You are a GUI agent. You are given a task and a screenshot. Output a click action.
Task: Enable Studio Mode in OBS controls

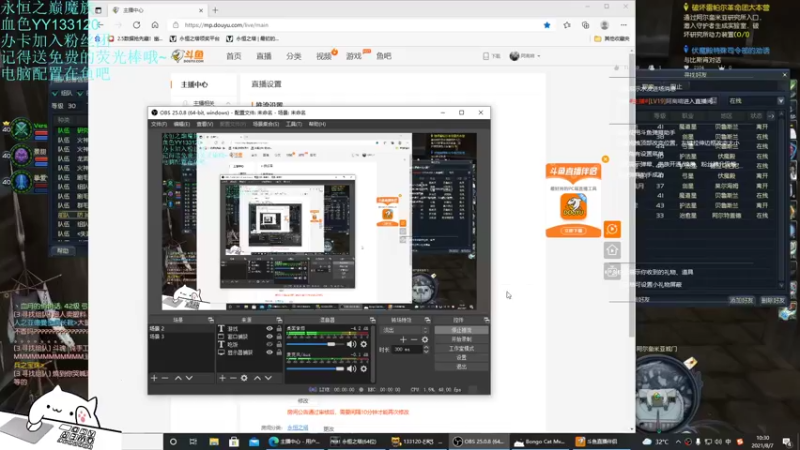click(x=461, y=348)
